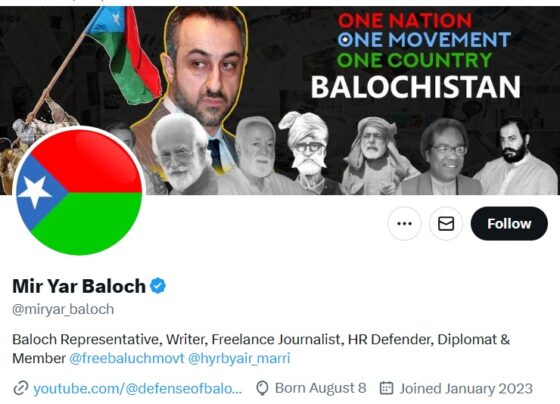Click the calendar joined-date icon

click(x=386, y=388)
